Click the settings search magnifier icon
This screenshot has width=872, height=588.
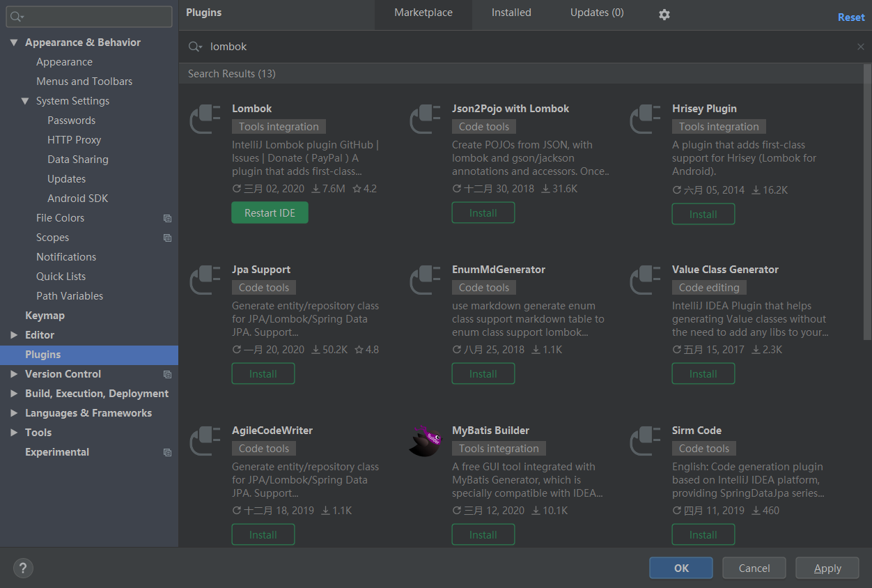click(x=17, y=16)
